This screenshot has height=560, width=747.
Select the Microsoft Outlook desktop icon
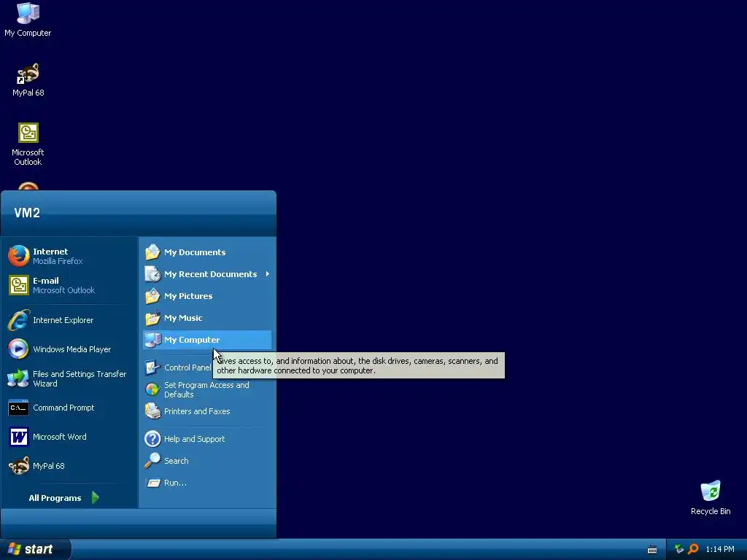28,144
